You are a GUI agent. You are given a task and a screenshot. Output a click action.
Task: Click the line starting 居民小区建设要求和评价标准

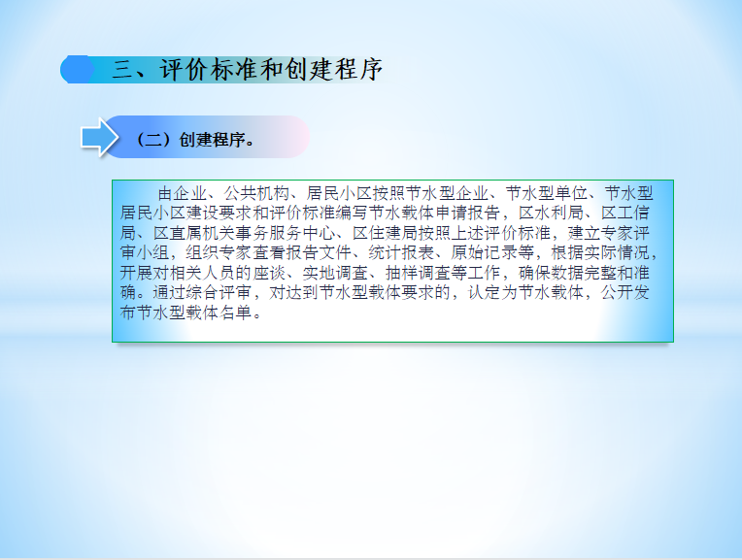(385, 213)
